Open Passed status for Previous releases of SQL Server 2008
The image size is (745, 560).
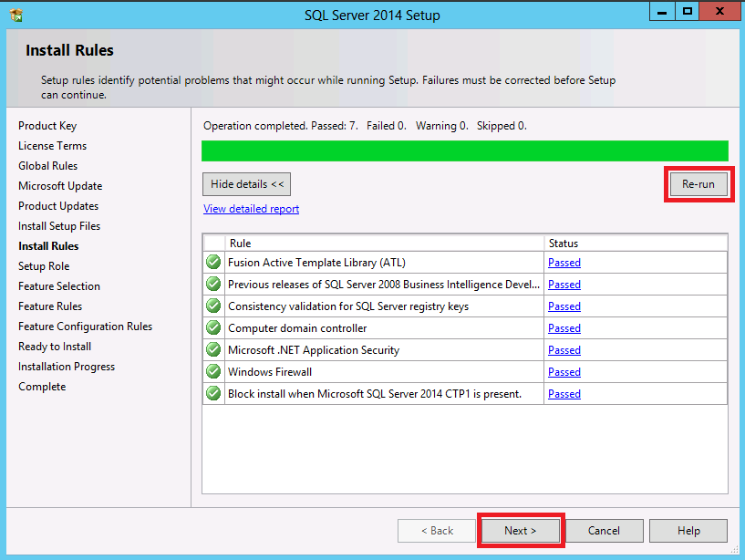(x=564, y=285)
